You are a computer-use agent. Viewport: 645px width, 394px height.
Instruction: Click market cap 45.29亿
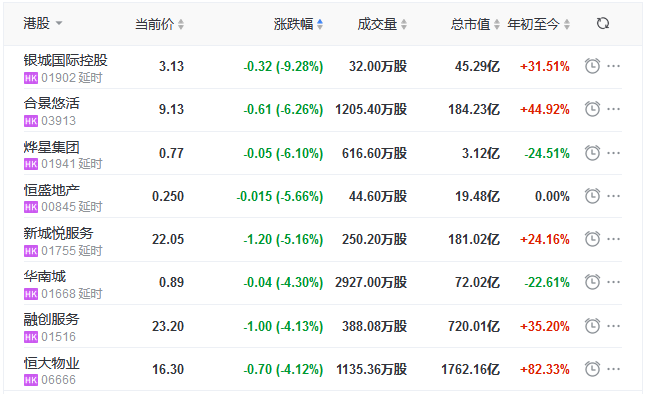coord(477,66)
